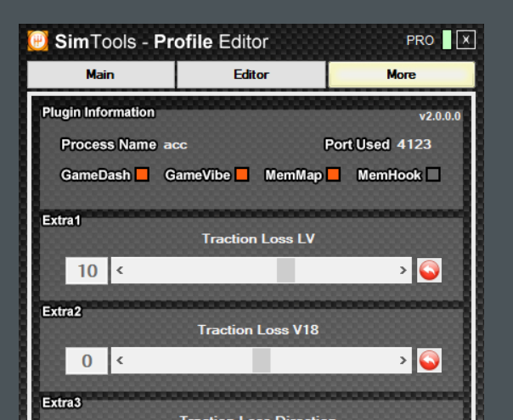Image resolution: width=513 pixels, height=420 pixels.
Task: Click the Traction Loss LV heading
Action: click(258, 238)
